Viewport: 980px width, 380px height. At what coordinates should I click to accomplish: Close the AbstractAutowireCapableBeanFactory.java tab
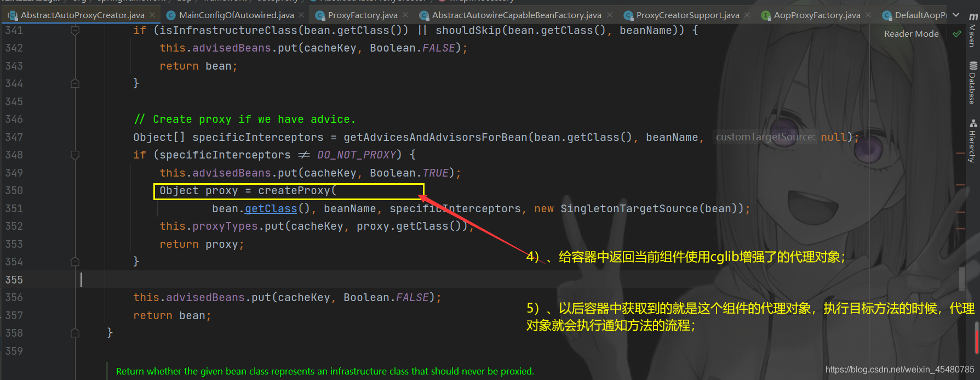point(610,15)
